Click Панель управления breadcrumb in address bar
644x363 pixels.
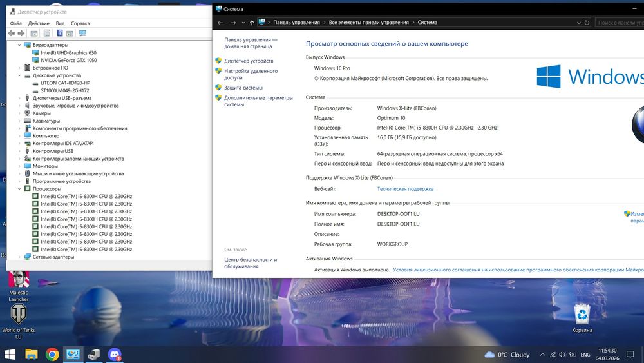pyautogui.click(x=296, y=23)
